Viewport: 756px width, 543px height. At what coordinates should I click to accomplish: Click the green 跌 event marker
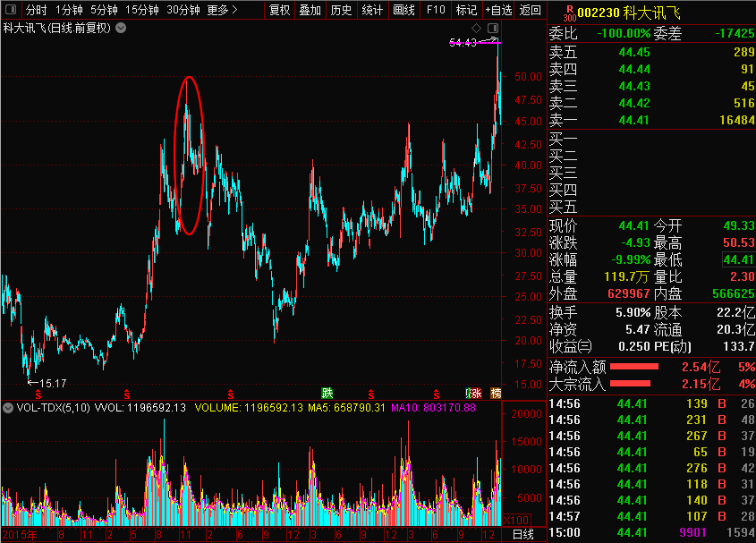coord(327,394)
